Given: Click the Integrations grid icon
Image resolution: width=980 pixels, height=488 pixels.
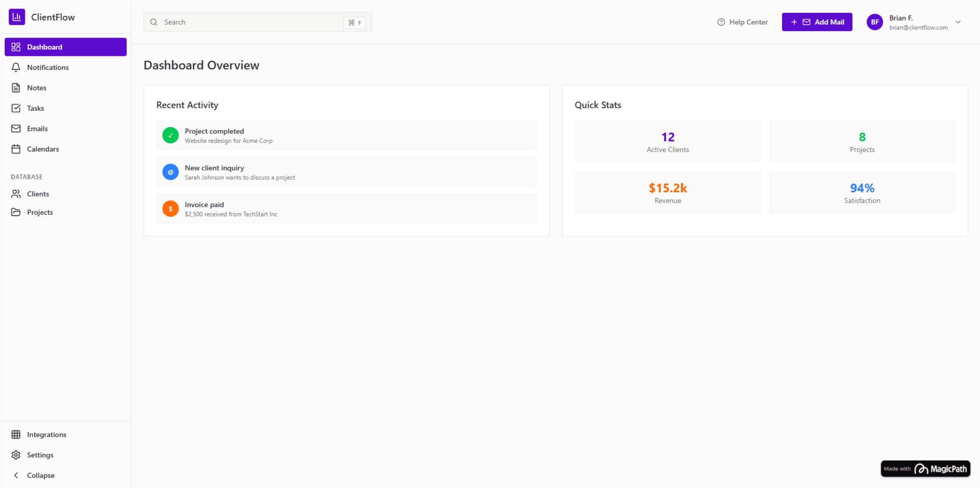Looking at the screenshot, I should 16,434.
